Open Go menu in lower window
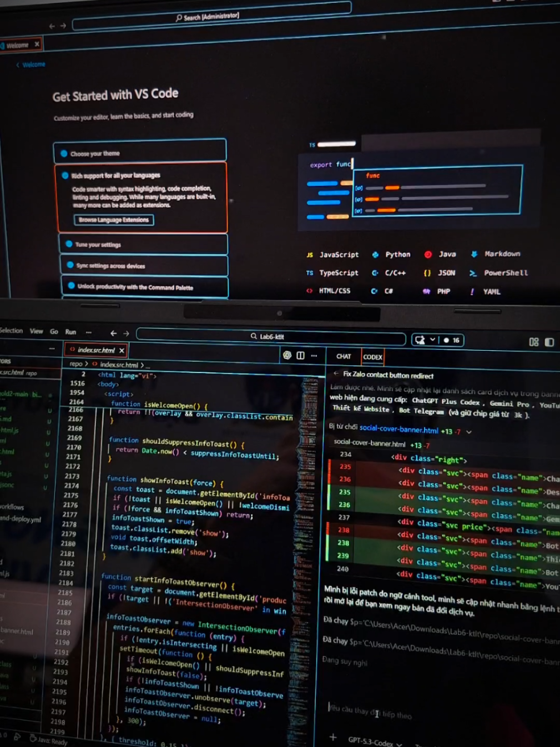The width and height of the screenshot is (560, 747). pyautogui.click(x=54, y=331)
